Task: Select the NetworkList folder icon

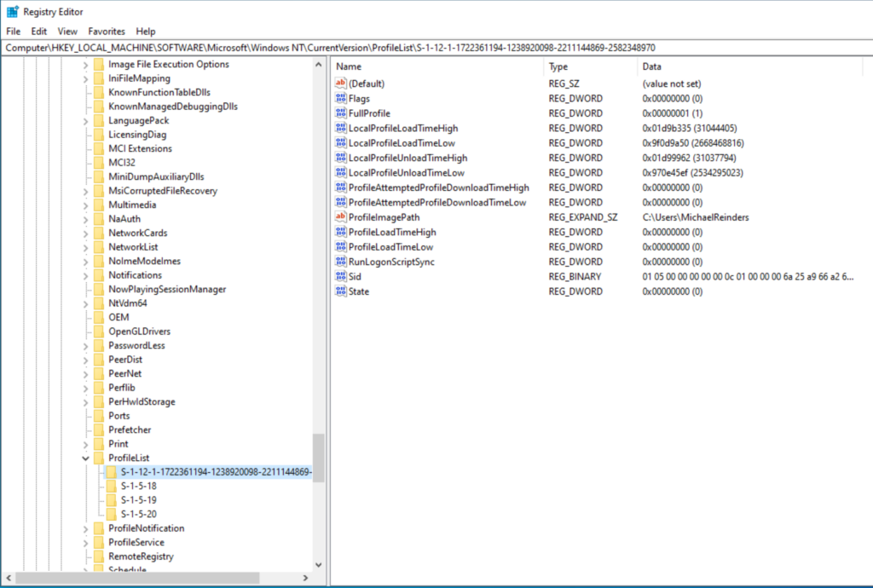Action: [99, 247]
